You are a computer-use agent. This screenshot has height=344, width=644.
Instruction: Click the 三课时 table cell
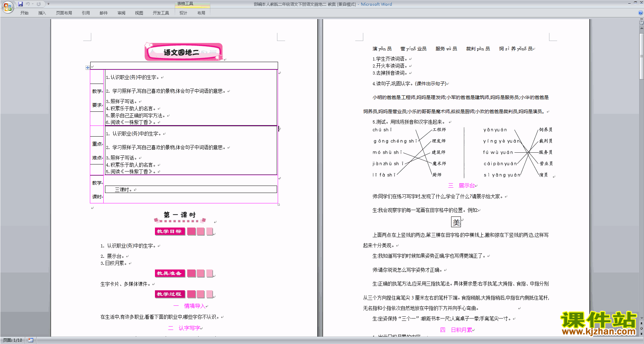pyautogui.click(x=191, y=189)
